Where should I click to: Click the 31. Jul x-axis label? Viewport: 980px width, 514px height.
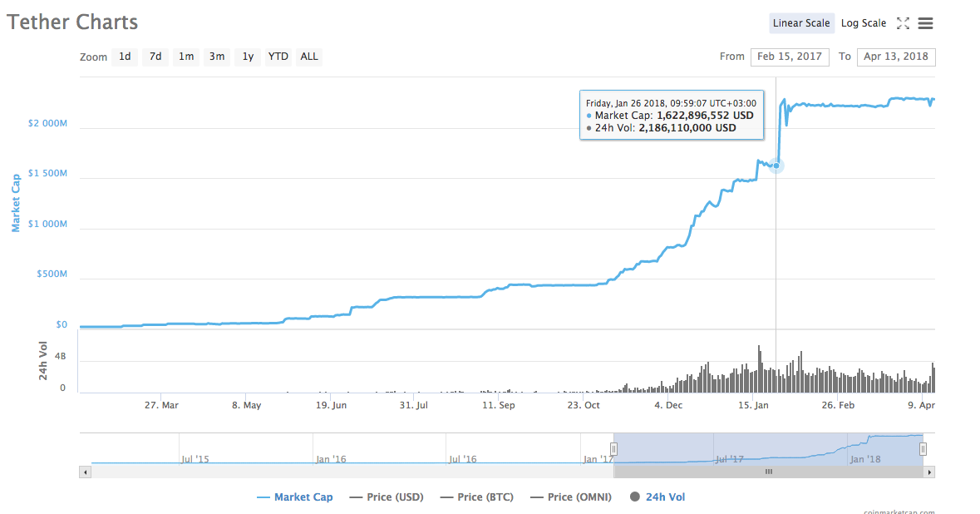(x=414, y=405)
